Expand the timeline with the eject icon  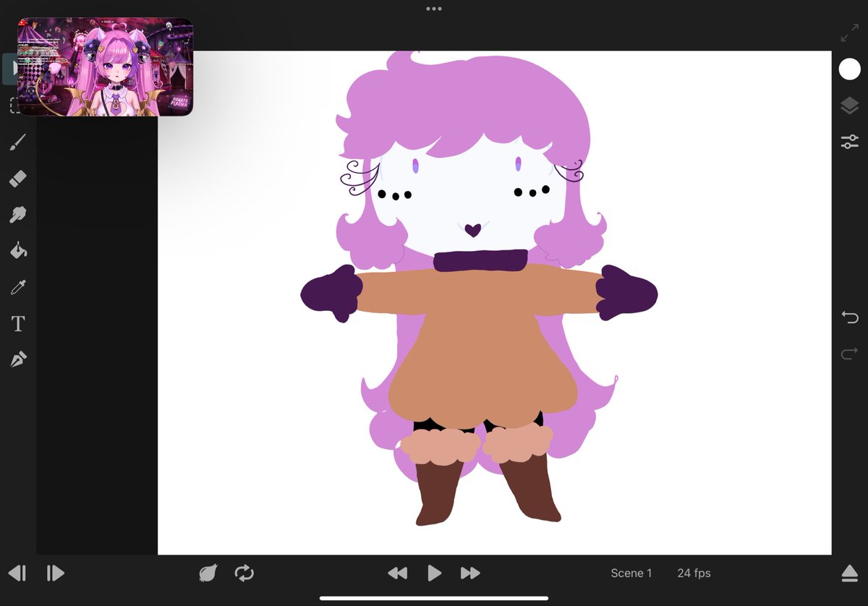(849, 573)
